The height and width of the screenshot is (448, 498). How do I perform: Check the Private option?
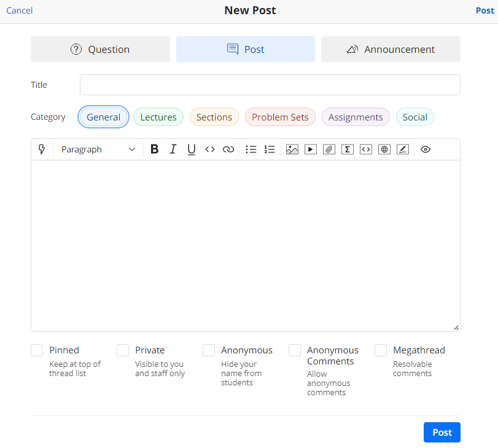coord(123,350)
